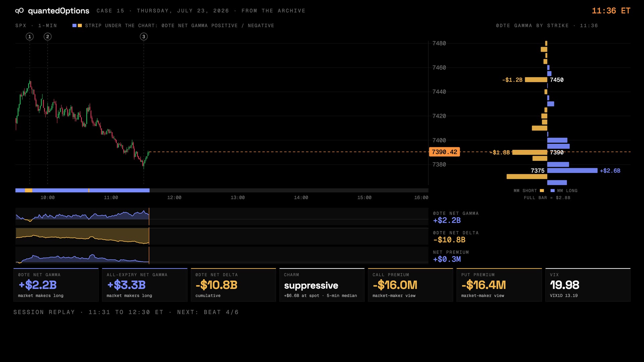Click the 0DTE Net Delta sparkline panel
Screen dimensions: 644x362
tap(222, 236)
